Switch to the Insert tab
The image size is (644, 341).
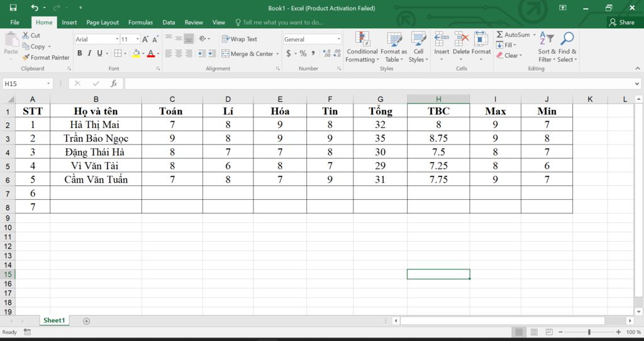69,22
